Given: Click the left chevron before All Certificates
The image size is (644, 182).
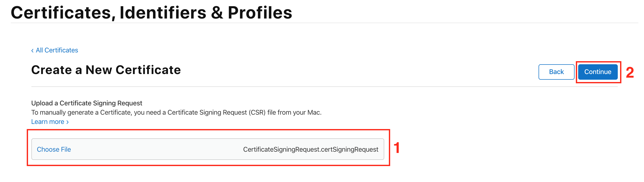Looking at the screenshot, I should pos(32,51).
